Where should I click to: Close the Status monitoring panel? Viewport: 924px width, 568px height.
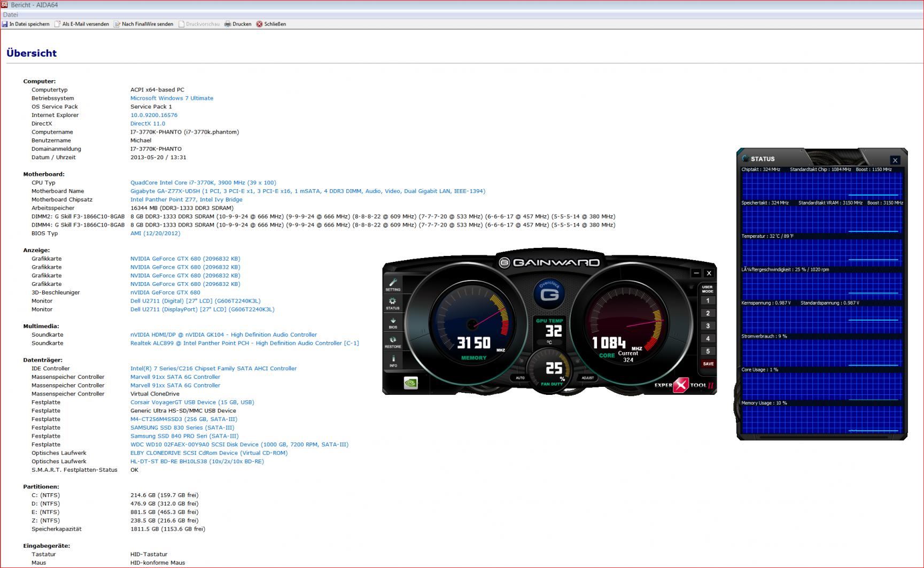point(895,160)
